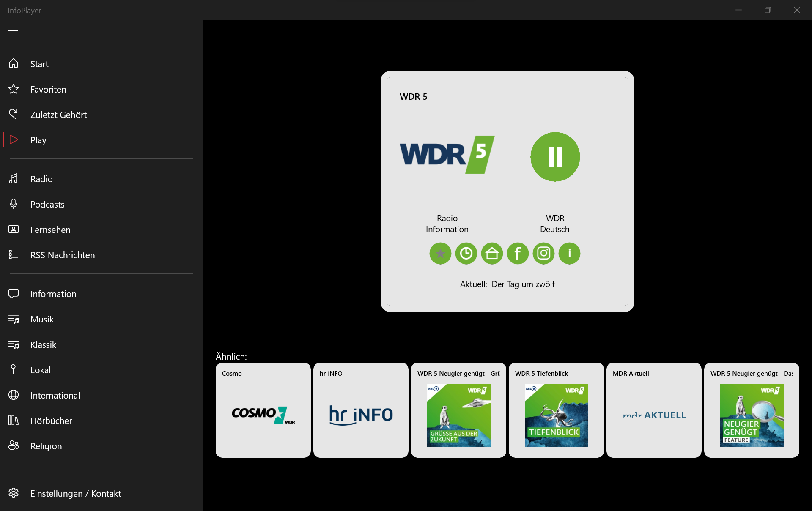This screenshot has height=511, width=812.
Task: Click the Hörbücher books icon
Action: pos(14,420)
